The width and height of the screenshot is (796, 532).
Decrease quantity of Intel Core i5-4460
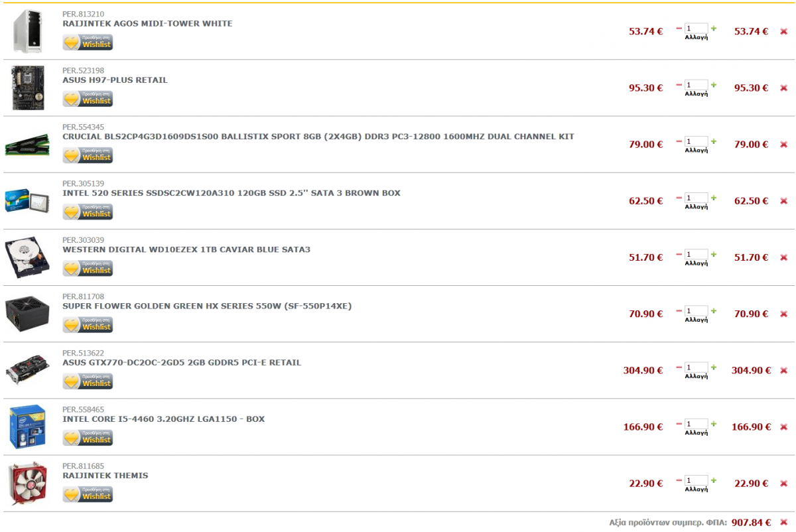[679, 423]
